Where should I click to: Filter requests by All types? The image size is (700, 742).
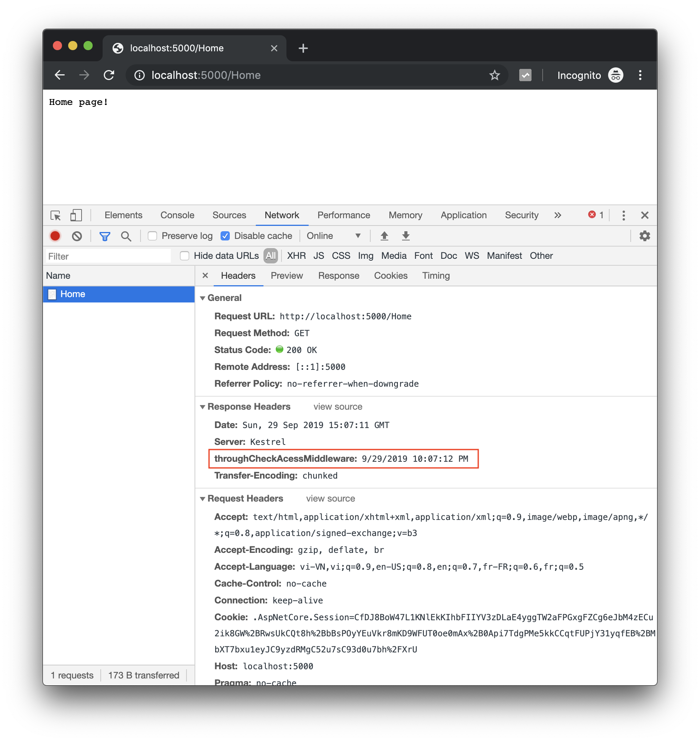271,256
